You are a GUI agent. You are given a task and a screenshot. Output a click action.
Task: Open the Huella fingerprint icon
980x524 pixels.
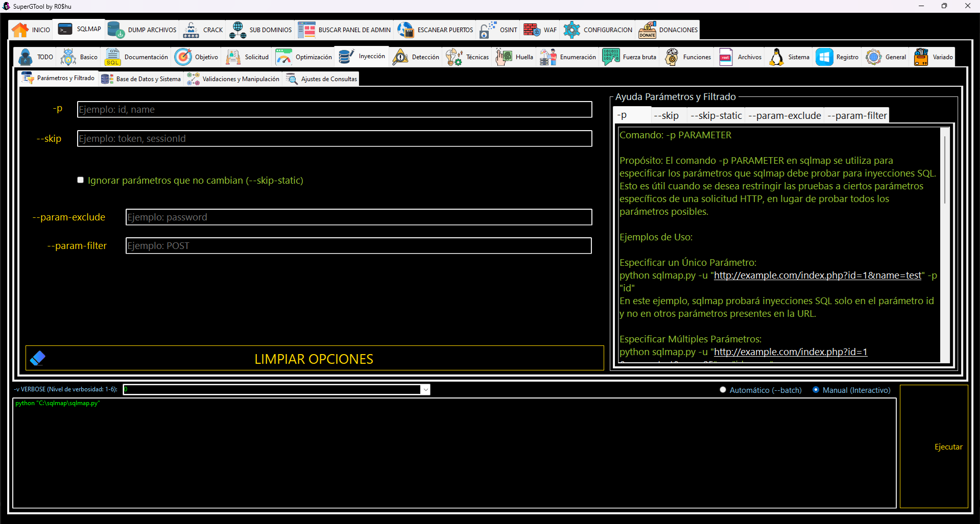(504, 57)
